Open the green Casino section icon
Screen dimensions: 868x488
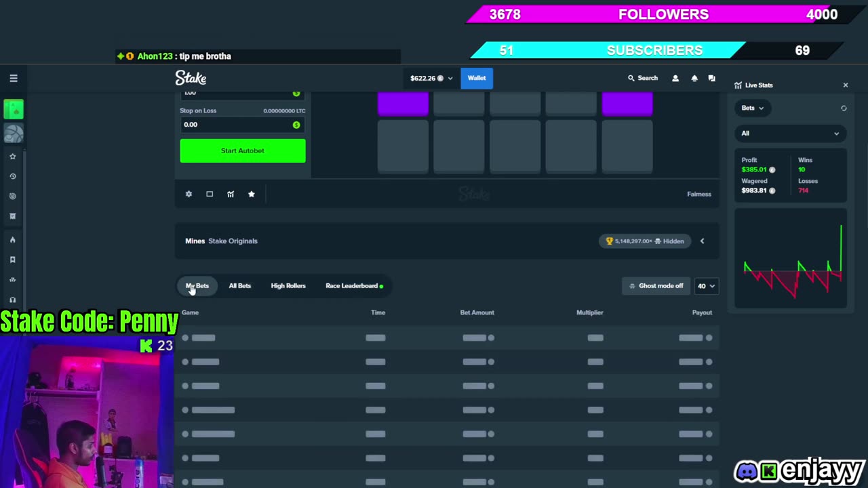tap(14, 109)
